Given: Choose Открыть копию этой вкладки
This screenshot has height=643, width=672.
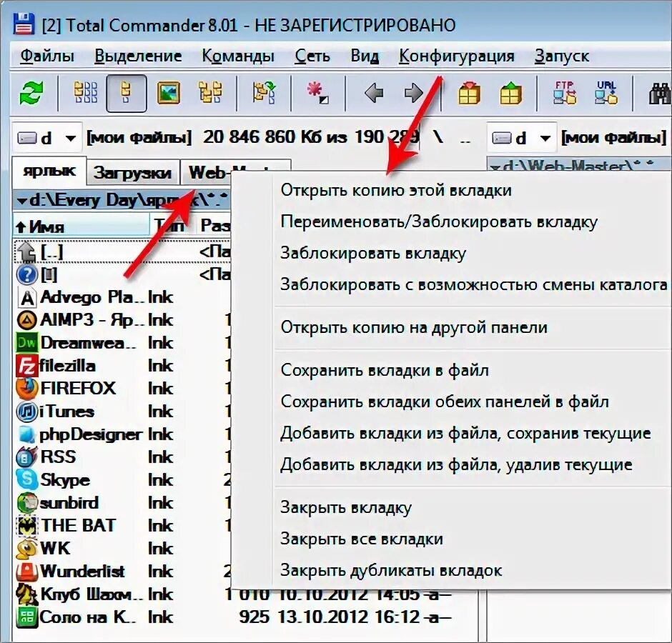Looking at the screenshot, I should pos(451,190).
